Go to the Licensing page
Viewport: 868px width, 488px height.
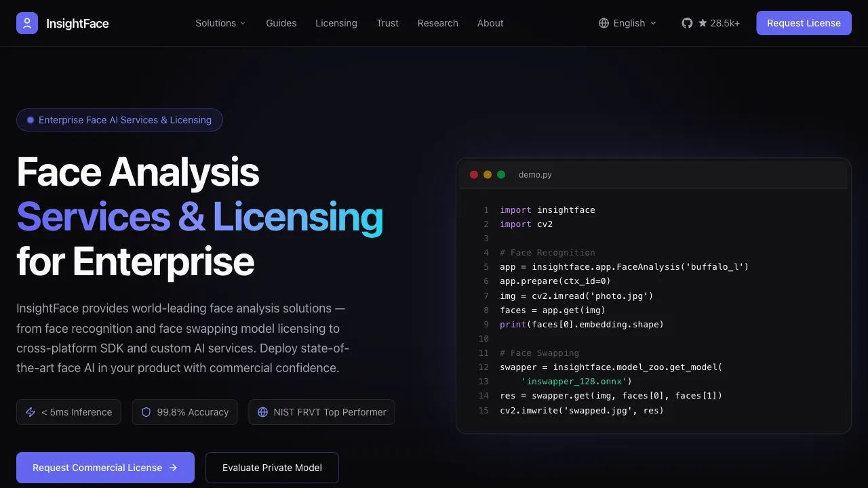[x=336, y=23]
